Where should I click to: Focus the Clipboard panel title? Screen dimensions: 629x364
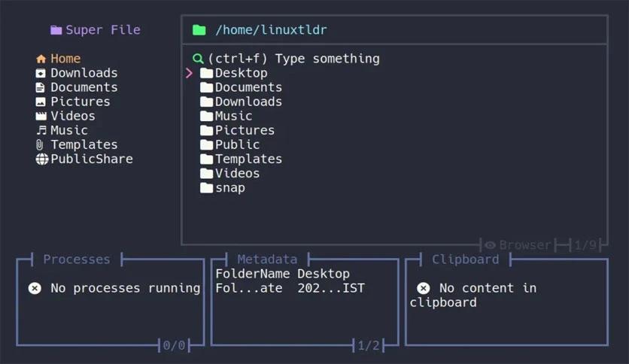tap(465, 259)
